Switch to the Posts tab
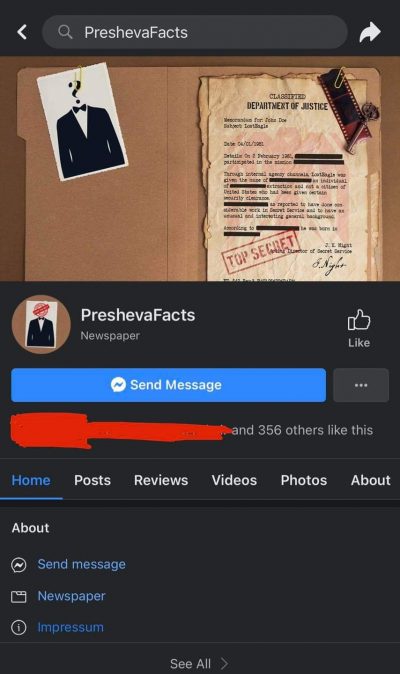 click(92, 480)
